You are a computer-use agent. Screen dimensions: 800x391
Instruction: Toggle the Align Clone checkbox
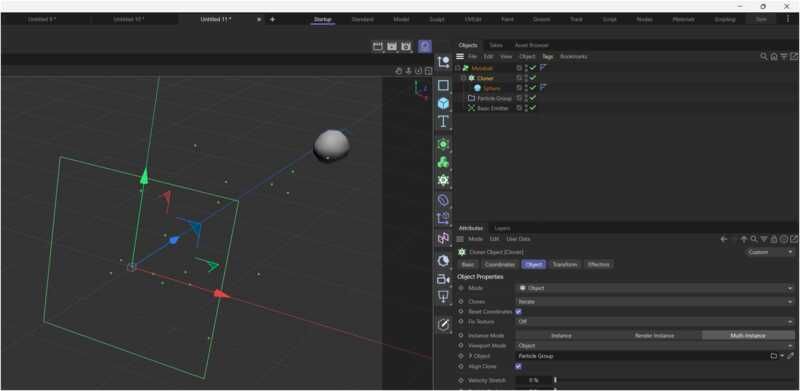click(518, 366)
